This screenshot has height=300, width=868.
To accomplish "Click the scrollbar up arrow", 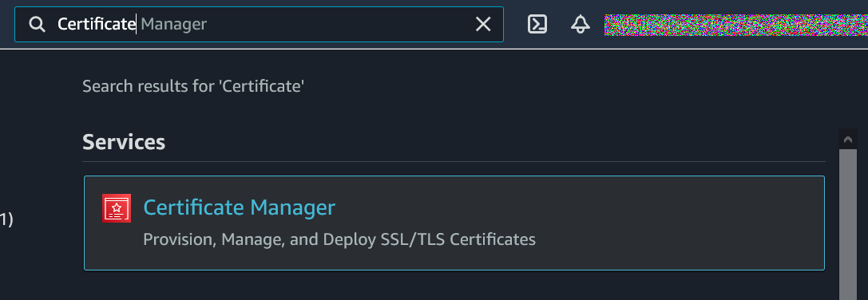I will pyautogui.click(x=847, y=140).
